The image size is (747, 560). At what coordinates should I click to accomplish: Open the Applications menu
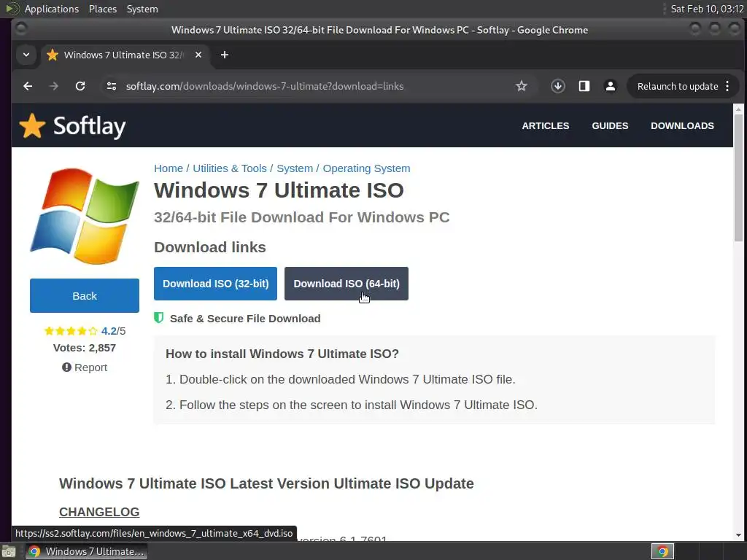coord(52,9)
